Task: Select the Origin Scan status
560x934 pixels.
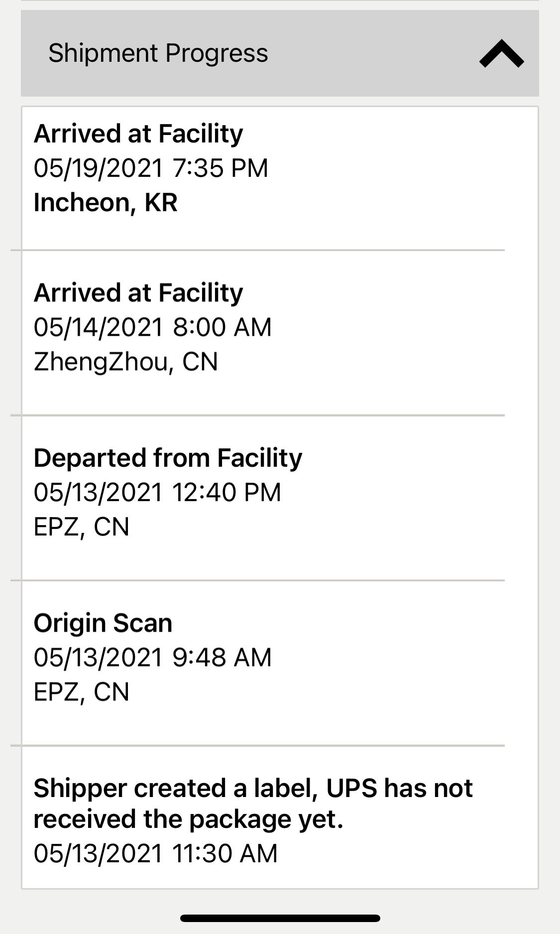Action: pyautogui.click(x=103, y=623)
